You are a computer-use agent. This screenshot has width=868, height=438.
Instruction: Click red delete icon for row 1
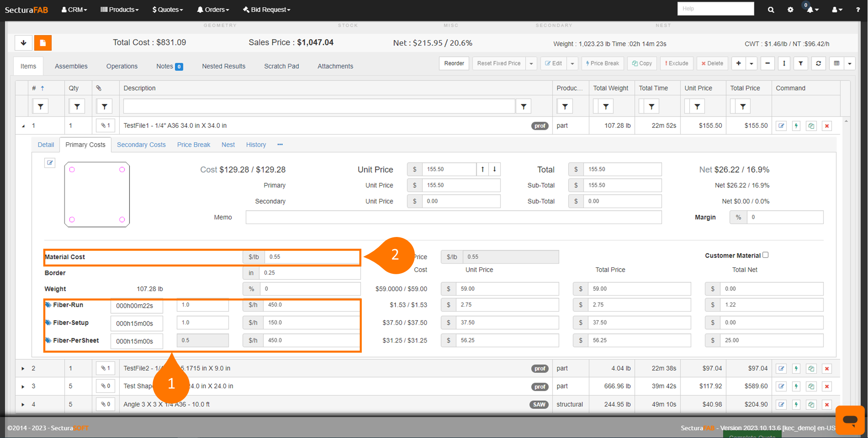pyautogui.click(x=827, y=126)
